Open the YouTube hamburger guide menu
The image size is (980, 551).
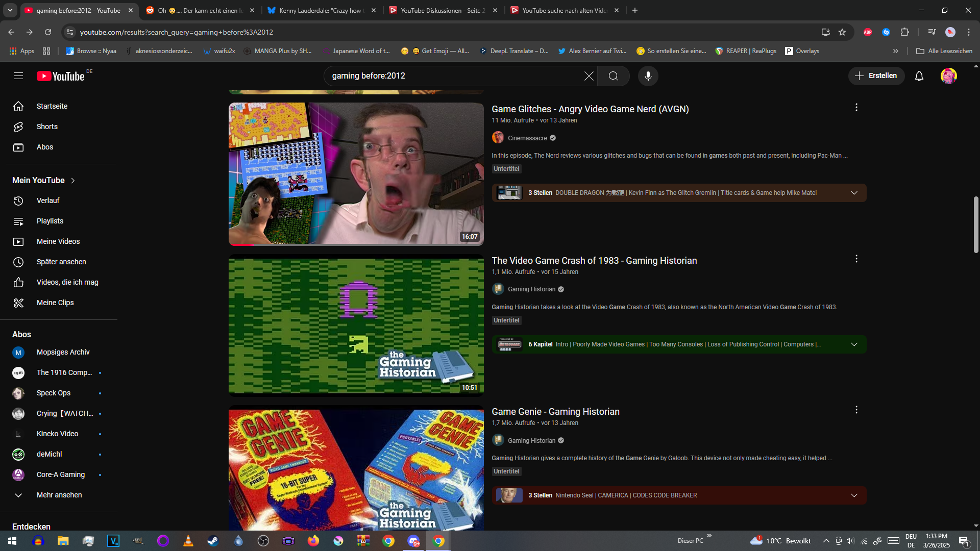18,76
